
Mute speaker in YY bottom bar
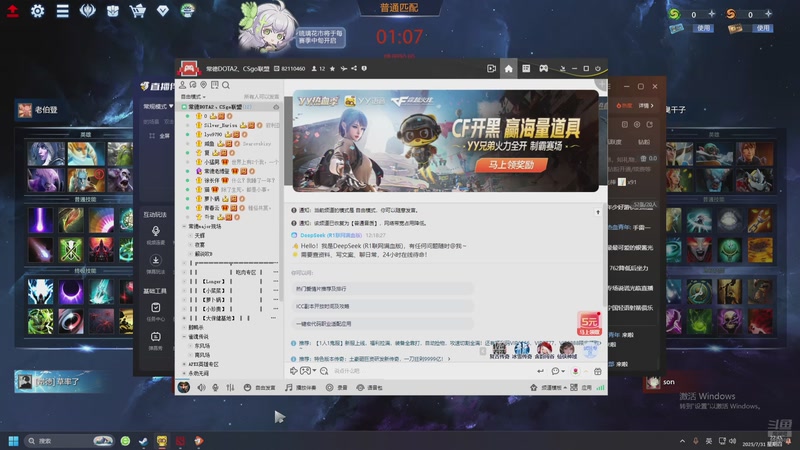(x=202, y=388)
